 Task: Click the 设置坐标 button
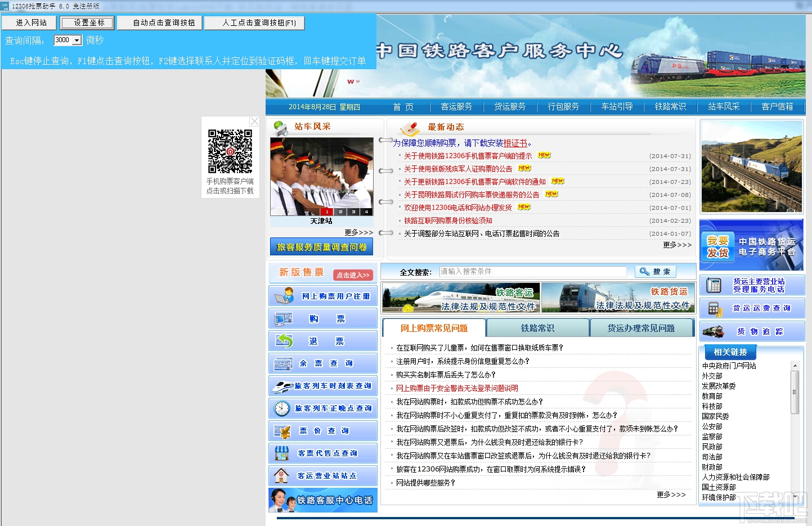[87, 23]
